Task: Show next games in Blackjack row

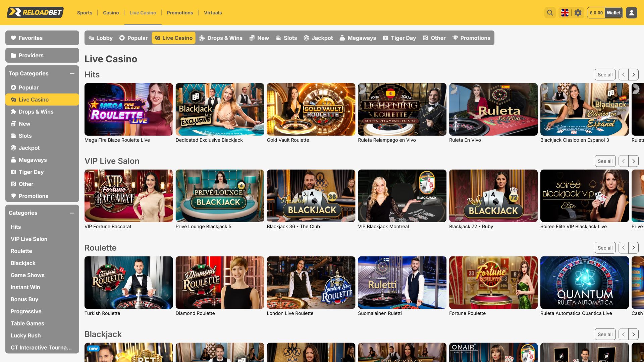Action: click(x=633, y=334)
